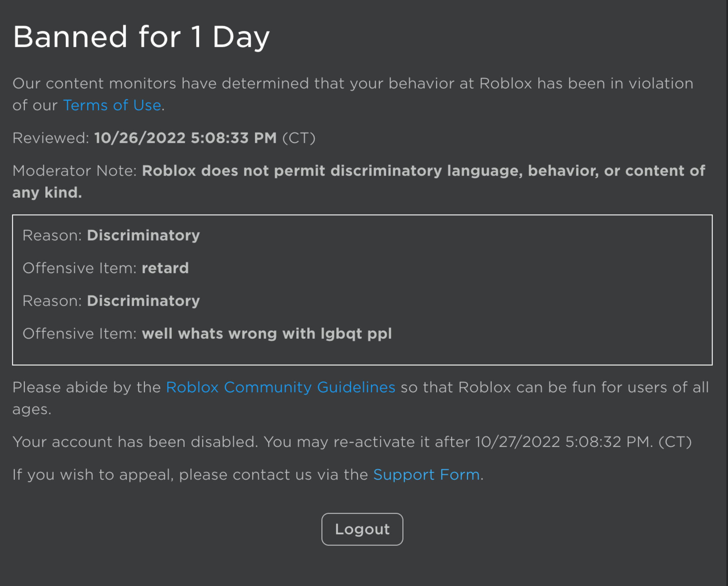Click the "Banned for 1 Day" heading

(x=141, y=37)
